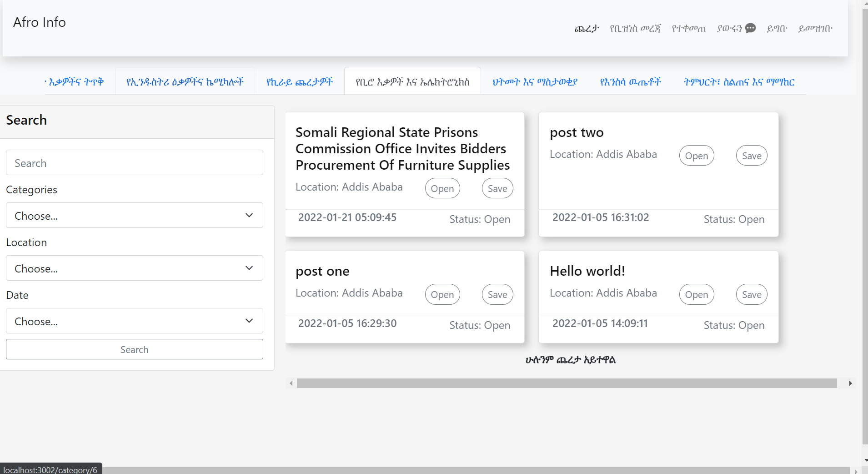The height and width of the screenshot is (474, 868).
Task: Open the 'post one' listing
Action: pos(442,294)
